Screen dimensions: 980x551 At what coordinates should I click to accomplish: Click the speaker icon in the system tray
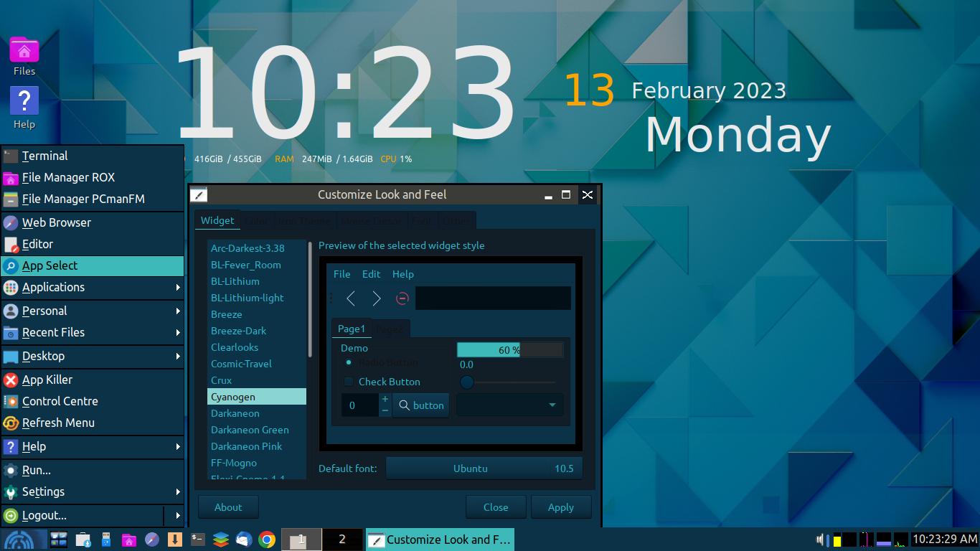pyautogui.click(x=819, y=540)
